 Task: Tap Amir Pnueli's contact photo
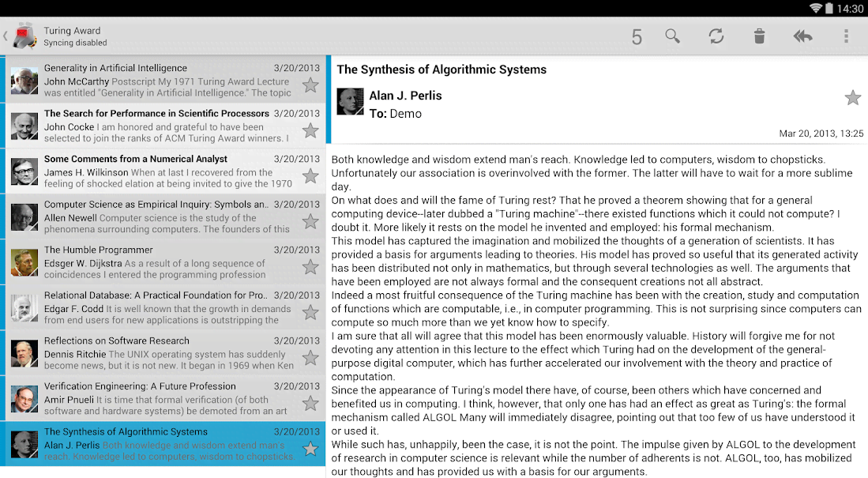24,399
